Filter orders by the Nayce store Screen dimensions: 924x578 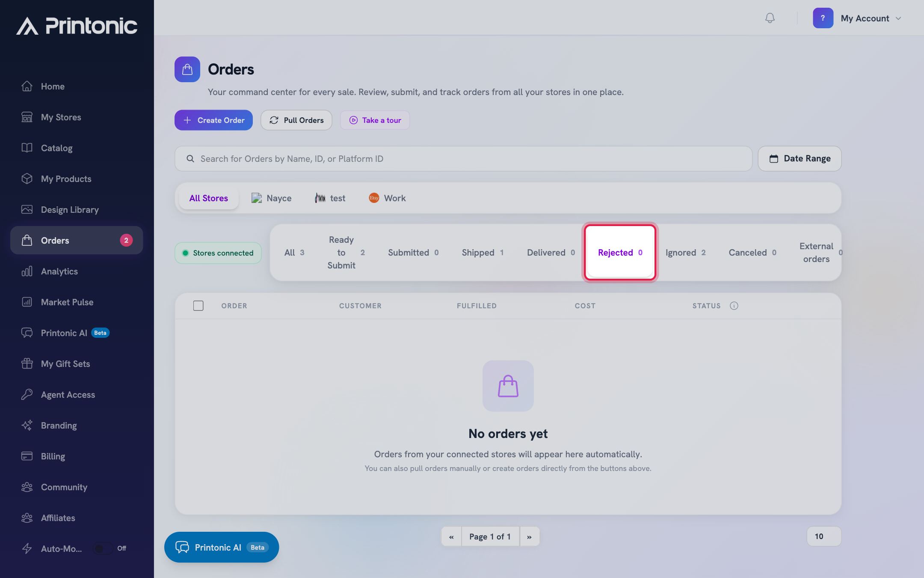pyautogui.click(x=272, y=198)
